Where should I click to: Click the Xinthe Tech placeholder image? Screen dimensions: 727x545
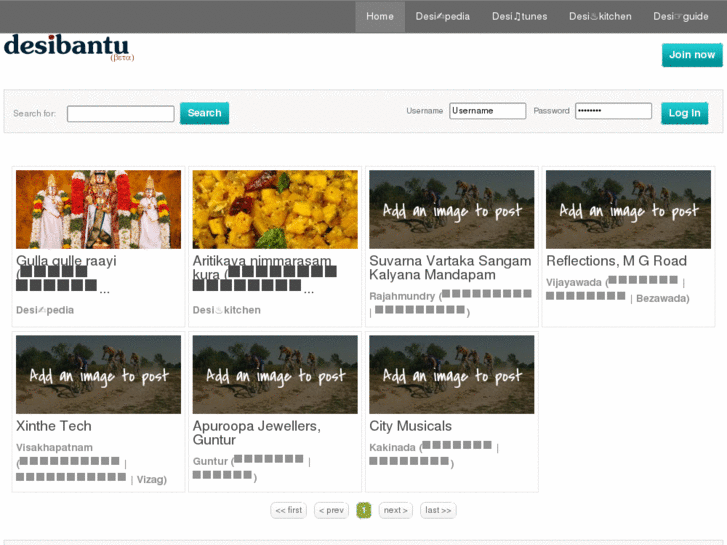click(98, 374)
